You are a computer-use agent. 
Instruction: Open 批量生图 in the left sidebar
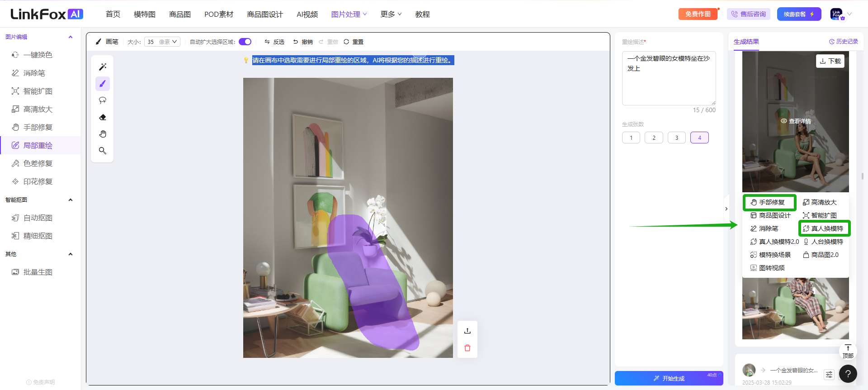[x=38, y=272]
